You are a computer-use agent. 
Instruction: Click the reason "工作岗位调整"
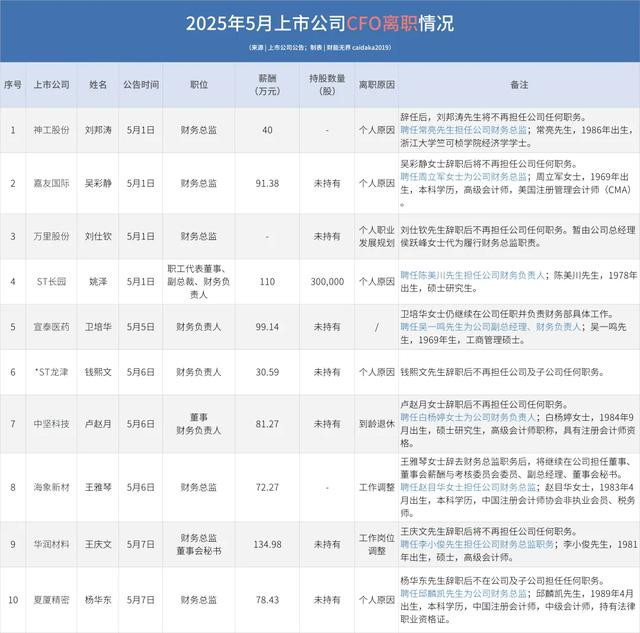[377, 544]
